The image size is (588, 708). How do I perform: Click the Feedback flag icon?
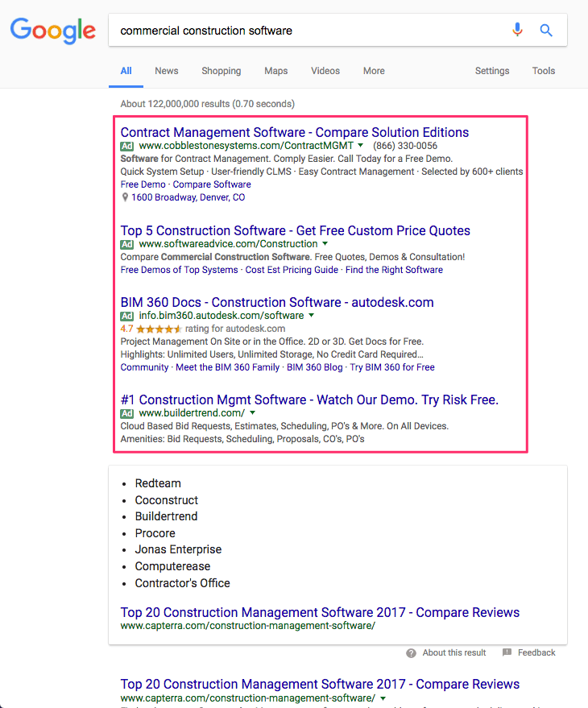507,652
